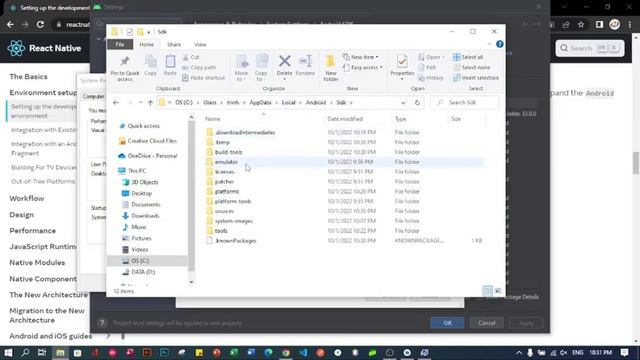Create a New folder
The height and width of the screenshot is (360, 640).
(331, 68)
